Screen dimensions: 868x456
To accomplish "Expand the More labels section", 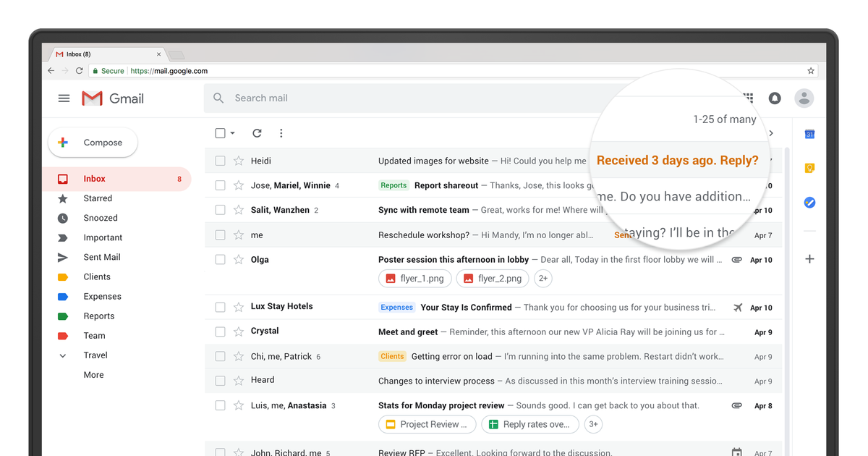I will 93,375.
